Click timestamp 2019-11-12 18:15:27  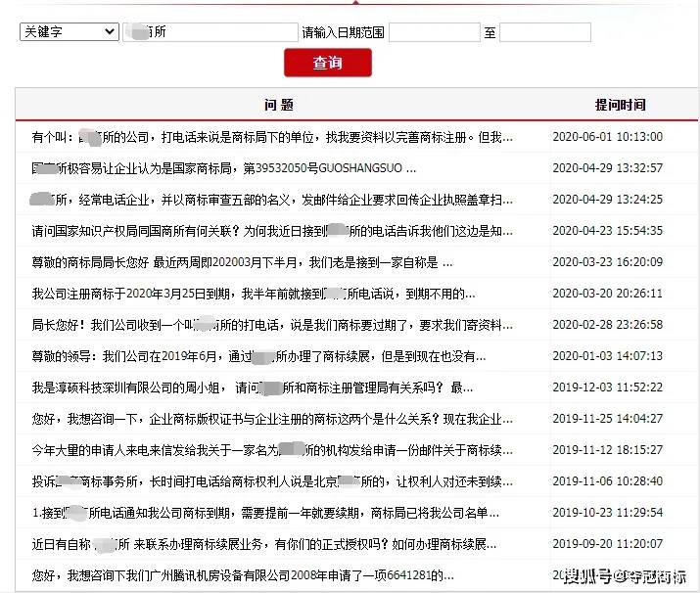pyautogui.click(x=608, y=450)
